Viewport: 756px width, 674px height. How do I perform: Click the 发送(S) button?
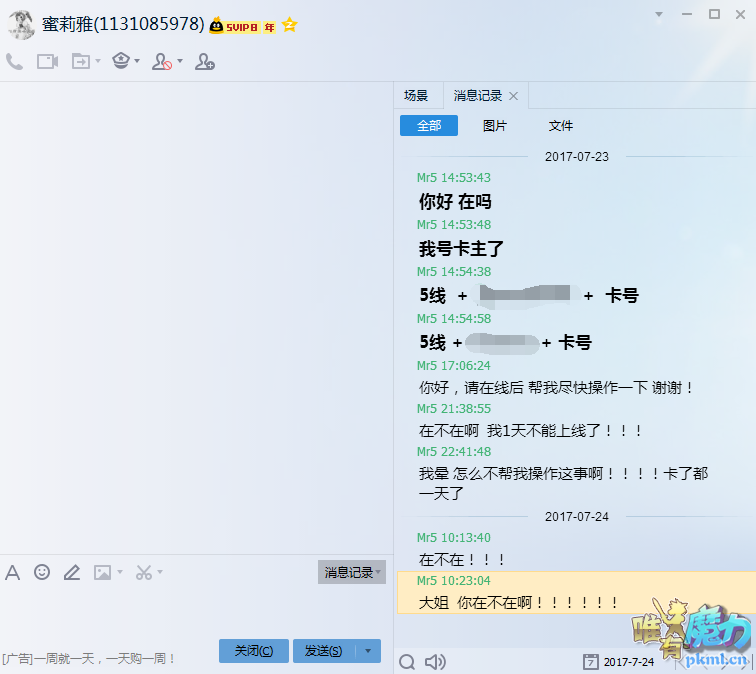tap(323, 651)
